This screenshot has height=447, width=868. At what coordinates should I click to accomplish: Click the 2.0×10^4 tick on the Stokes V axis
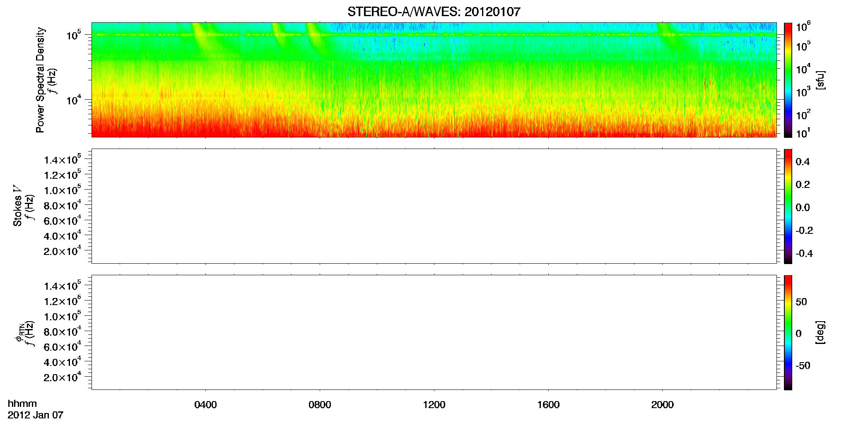pyautogui.click(x=63, y=251)
